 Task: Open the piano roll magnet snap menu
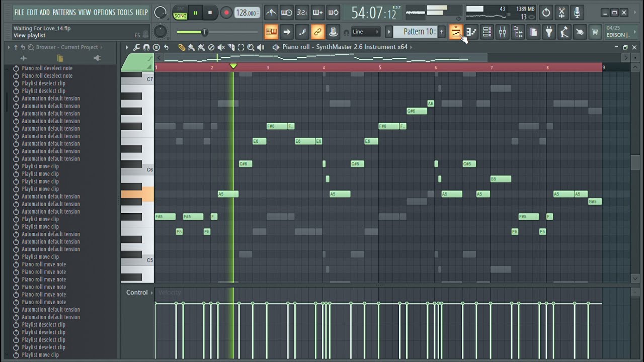click(146, 47)
